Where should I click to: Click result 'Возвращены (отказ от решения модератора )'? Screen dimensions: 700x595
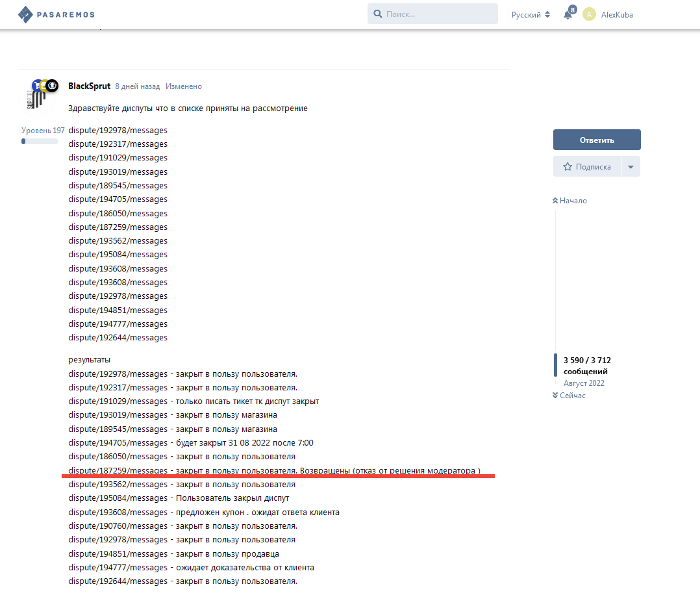[390, 470]
